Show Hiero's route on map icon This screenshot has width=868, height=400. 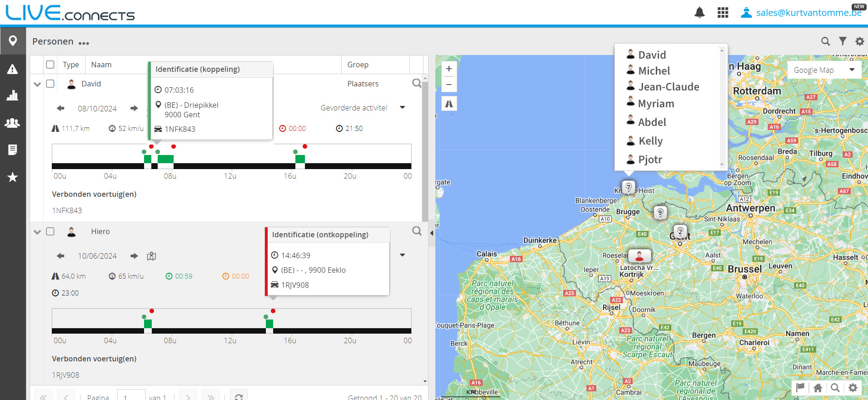pos(152,256)
